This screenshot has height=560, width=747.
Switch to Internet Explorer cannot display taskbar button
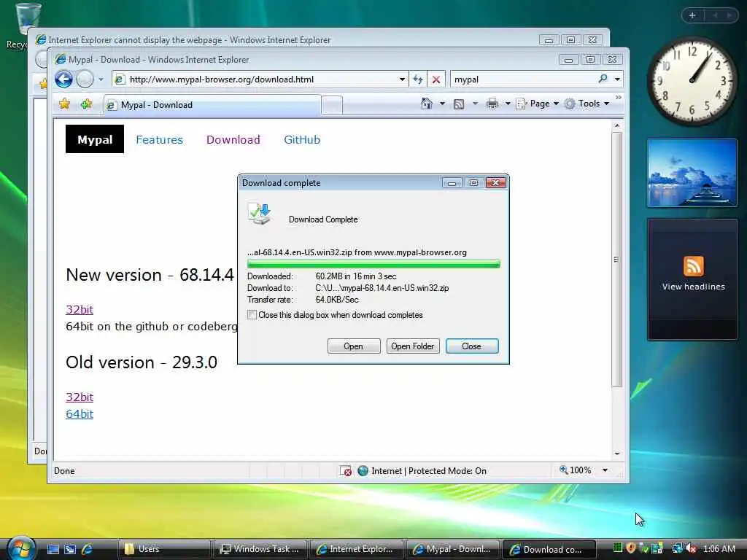(356, 549)
